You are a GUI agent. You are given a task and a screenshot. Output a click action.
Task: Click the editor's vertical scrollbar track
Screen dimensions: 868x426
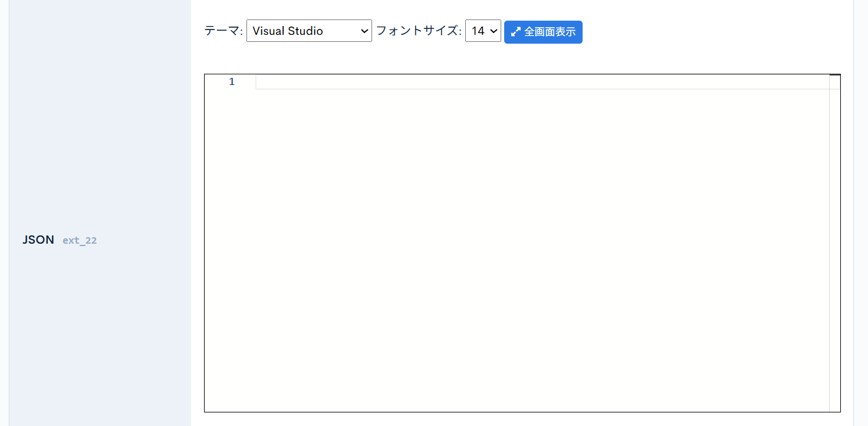tap(834, 236)
